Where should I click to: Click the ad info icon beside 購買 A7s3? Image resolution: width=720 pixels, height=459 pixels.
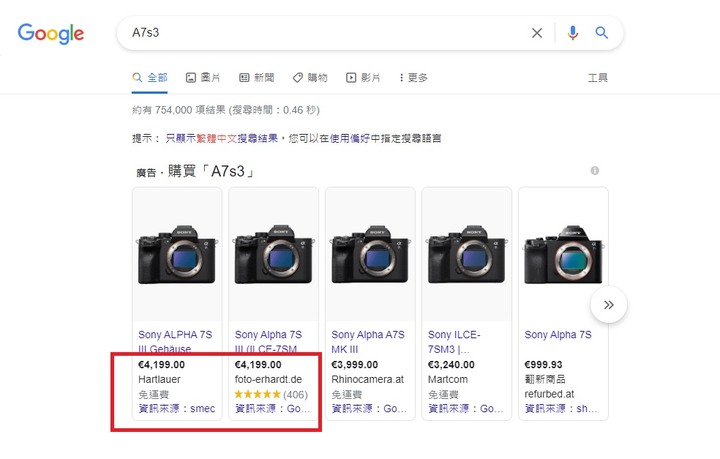tap(595, 171)
